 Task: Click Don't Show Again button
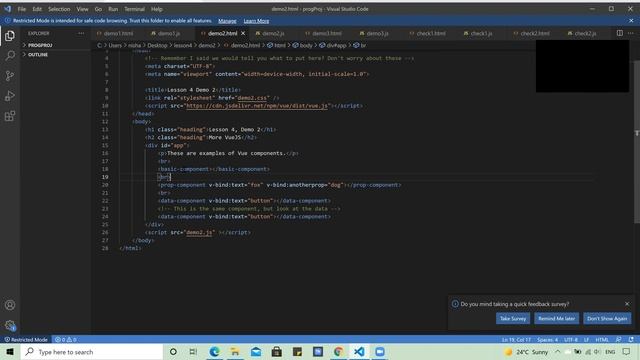(x=607, y=318)
